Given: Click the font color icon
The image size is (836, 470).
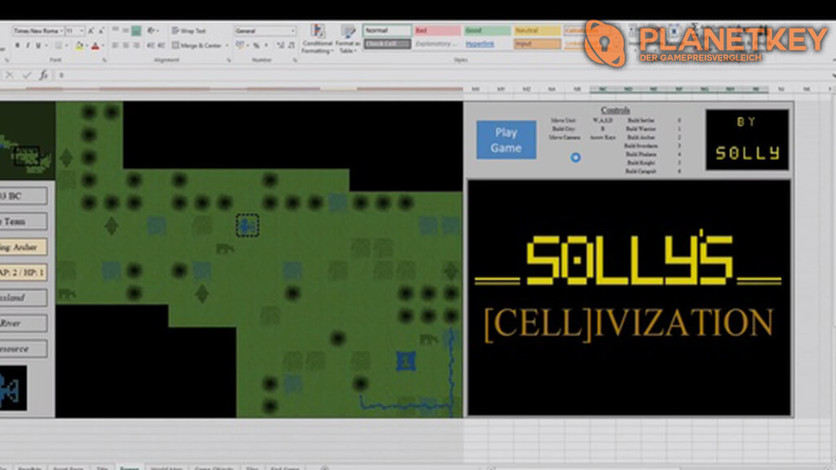Looking at the screenshot, I should tap(95, 46).
